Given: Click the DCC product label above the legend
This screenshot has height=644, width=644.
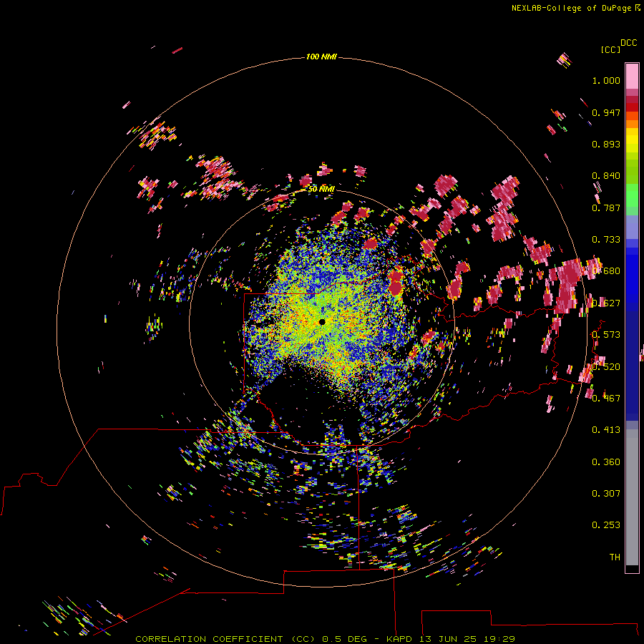Looking at the screenshot, I should point(629,43).
